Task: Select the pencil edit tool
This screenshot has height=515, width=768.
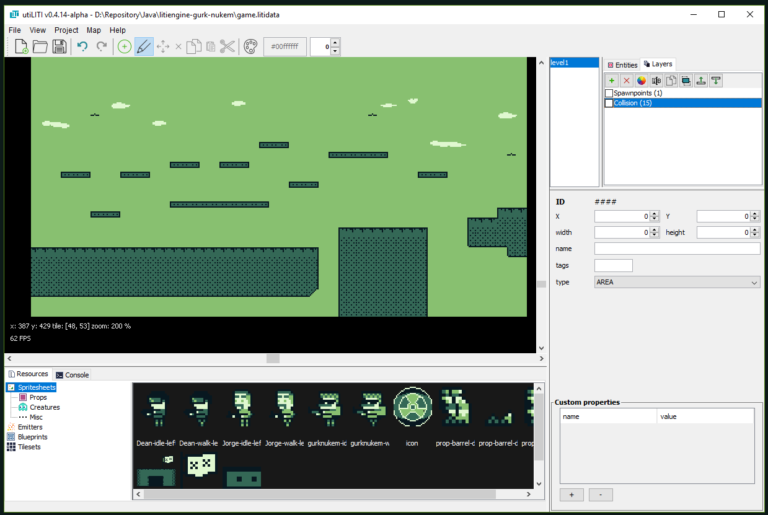Action: [144, 47]
